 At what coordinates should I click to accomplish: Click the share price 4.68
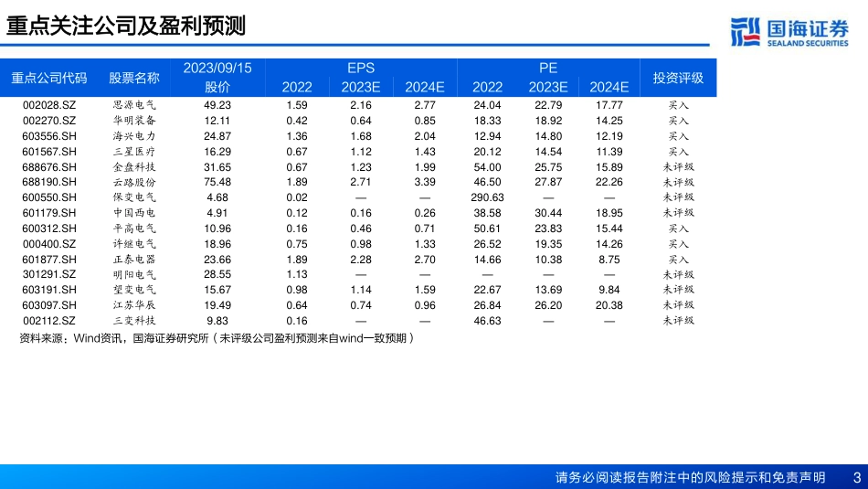(x=217, y=197)
